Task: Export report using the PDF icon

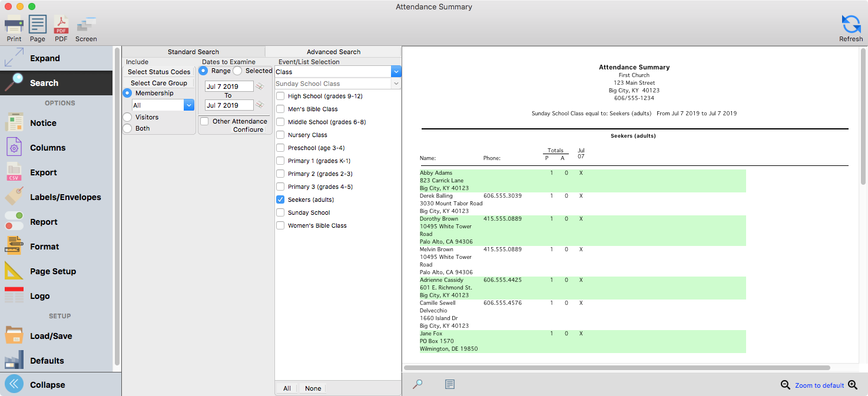Action: pos(61,25)
